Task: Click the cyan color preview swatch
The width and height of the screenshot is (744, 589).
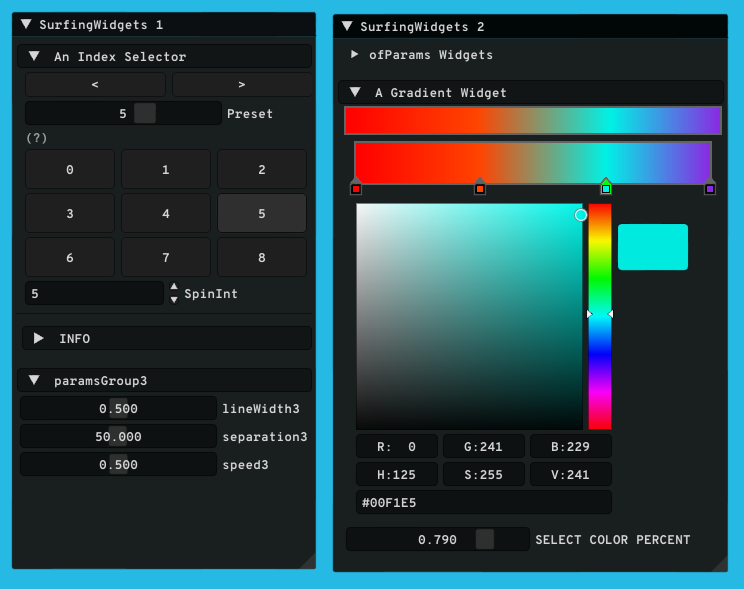Action: coord(653,247)
